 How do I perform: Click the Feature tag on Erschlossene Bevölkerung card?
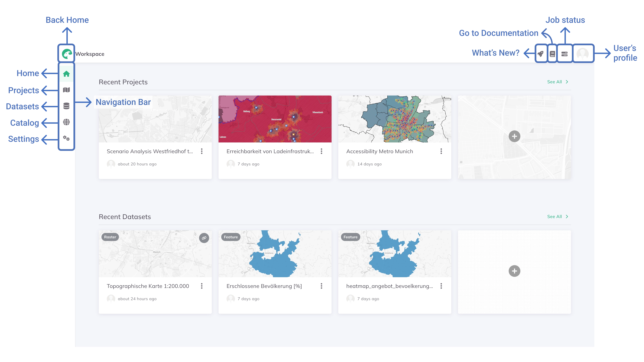pos(230,237)
